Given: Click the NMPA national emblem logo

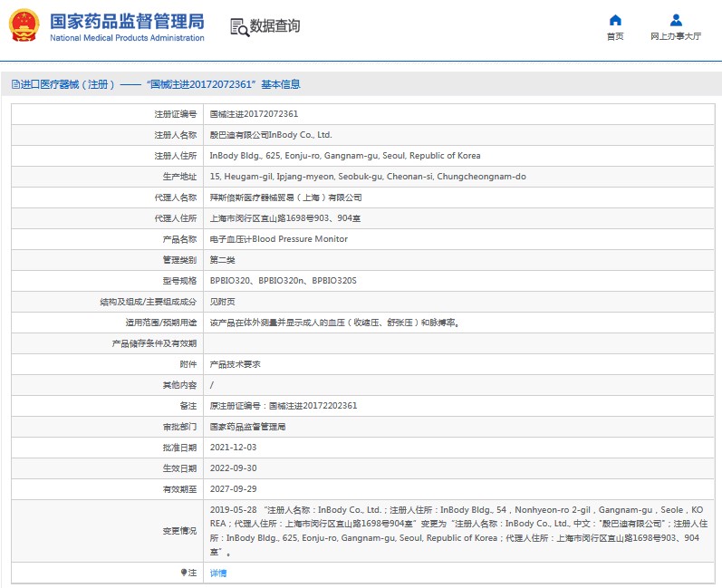Looking at the screenshot, I should 24,25.
